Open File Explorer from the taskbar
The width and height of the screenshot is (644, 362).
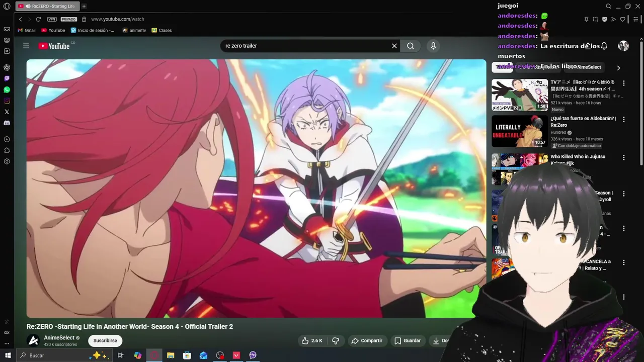click(x=171, y=355)
